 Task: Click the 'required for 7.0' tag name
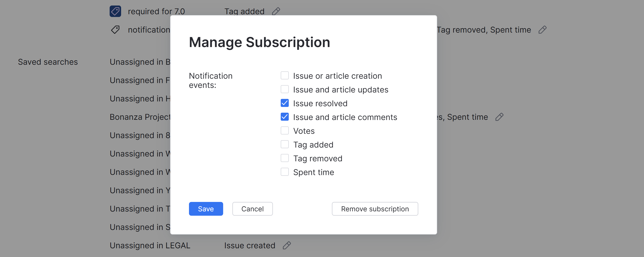click(156, 11)
